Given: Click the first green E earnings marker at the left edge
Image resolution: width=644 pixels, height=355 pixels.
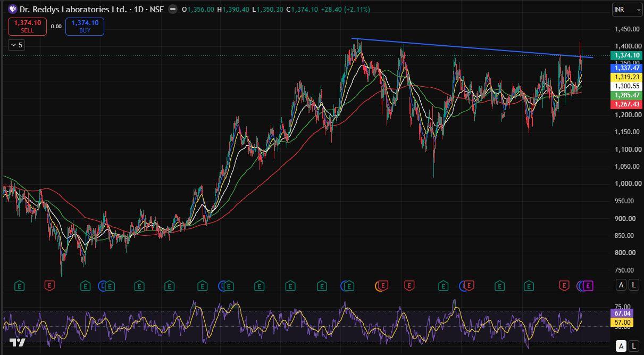Looking at the screenshot, I should [19, 286].
